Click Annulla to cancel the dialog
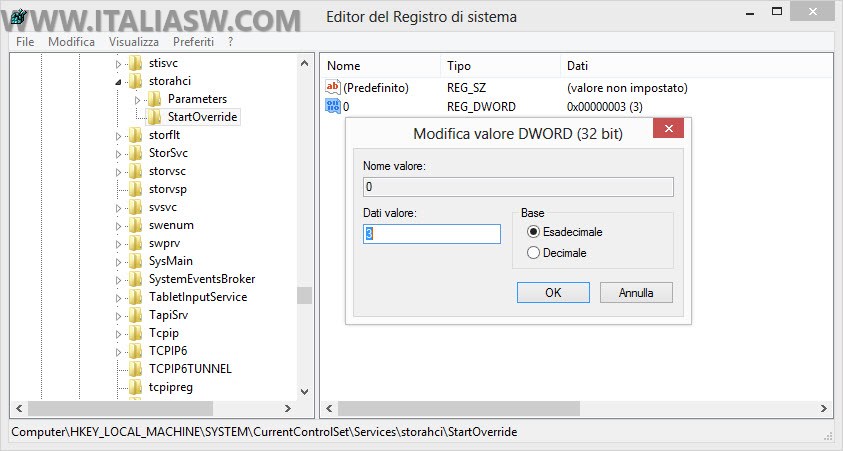Screen dimensions: 843x451 pos(635,293)
